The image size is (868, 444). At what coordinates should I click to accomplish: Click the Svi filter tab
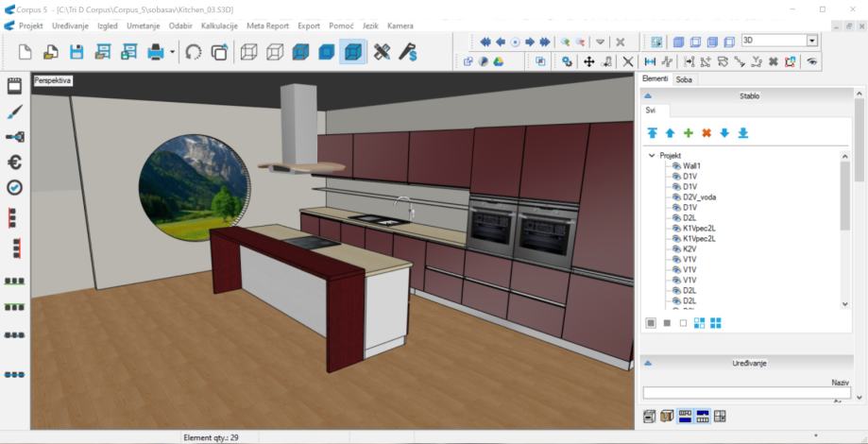[650, 111]
